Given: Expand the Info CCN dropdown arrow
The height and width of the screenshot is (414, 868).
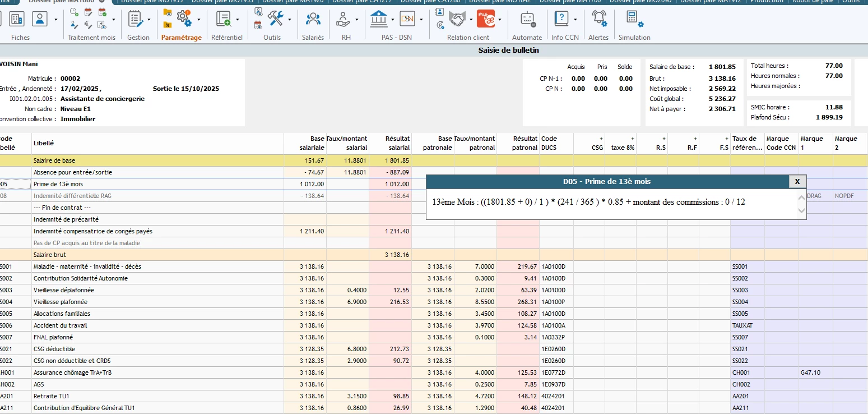Looking at the screenshot, I should tap(575, 20).
